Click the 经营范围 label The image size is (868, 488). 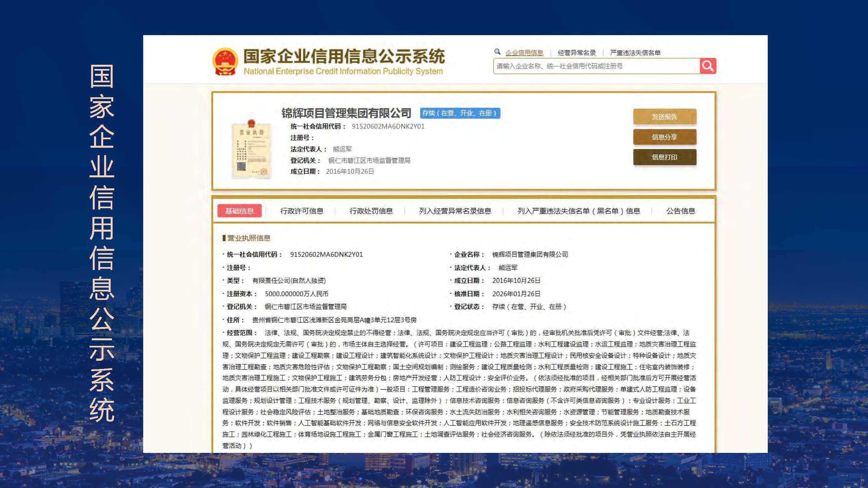(241, 333)
